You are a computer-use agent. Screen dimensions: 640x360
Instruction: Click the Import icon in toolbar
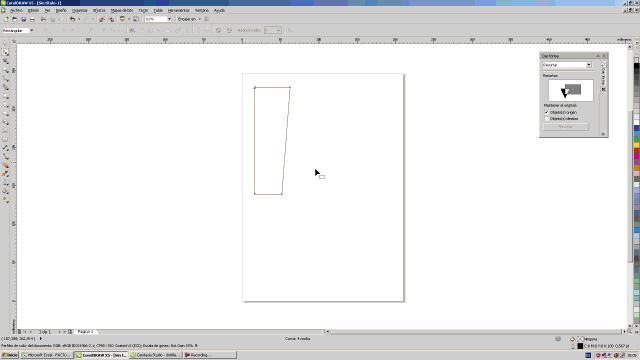pos(102,19)
